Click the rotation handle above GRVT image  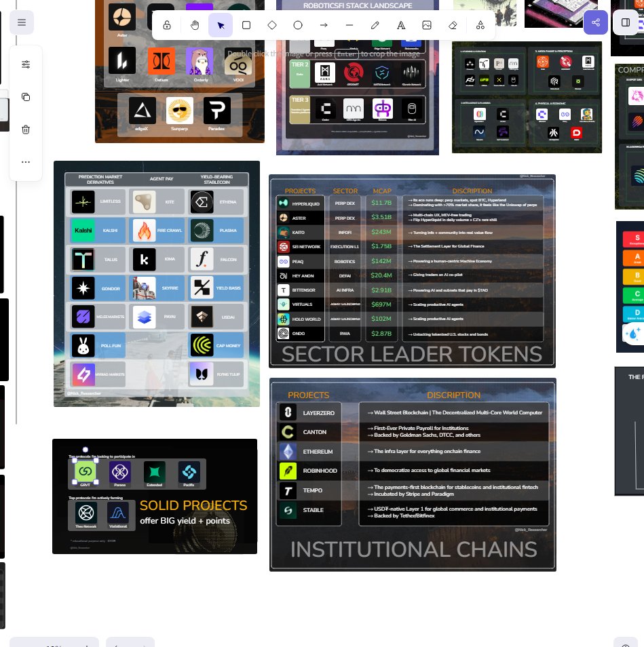[x=86, y=450]
